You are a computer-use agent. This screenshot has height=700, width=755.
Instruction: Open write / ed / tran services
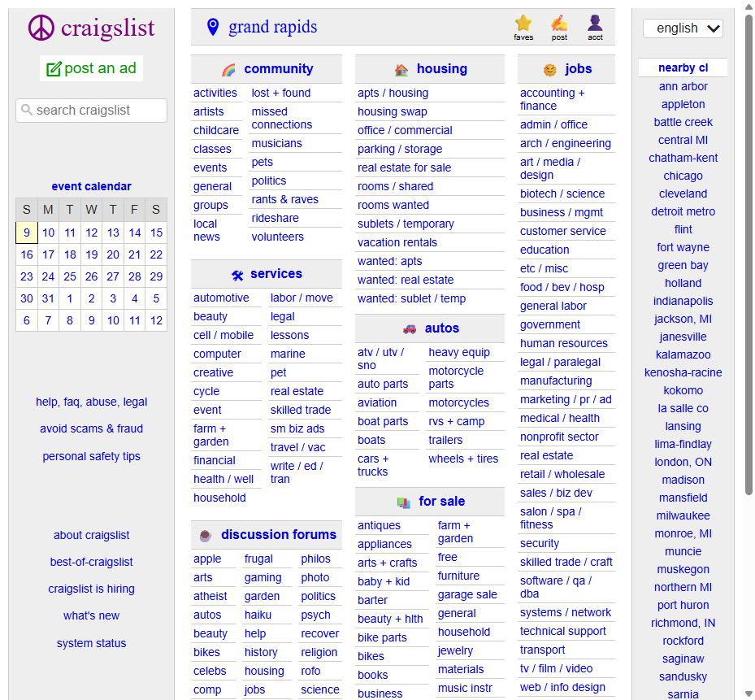pyautogui.click(x=297, y=472)
